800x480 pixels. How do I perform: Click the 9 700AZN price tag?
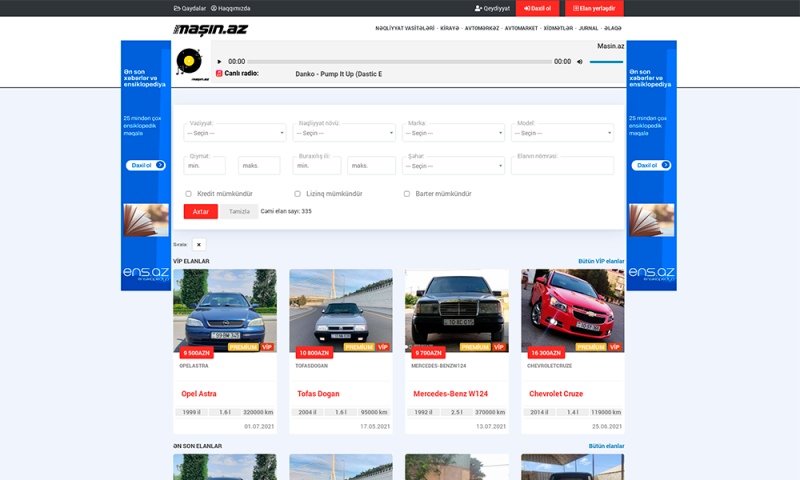(x=429, y=353)
